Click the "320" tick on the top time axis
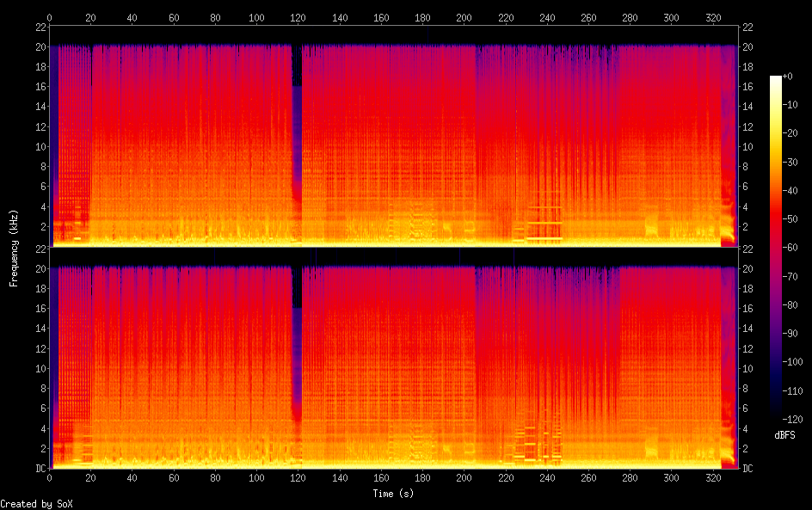This screenshot has width=812, height=510. click(x=713, y=17)
